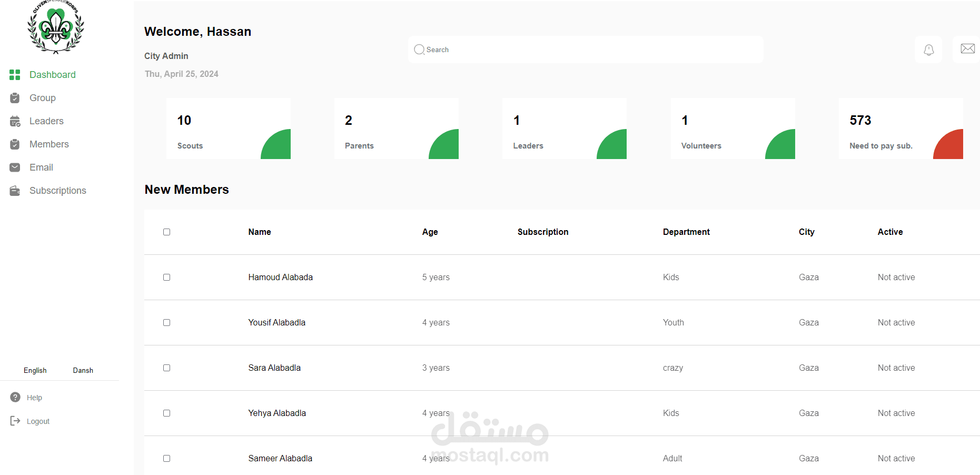The image size is (980, 475).
Task: Navigate to Members in sidebar
Action: pyautogui.click(x=49, y=144)
